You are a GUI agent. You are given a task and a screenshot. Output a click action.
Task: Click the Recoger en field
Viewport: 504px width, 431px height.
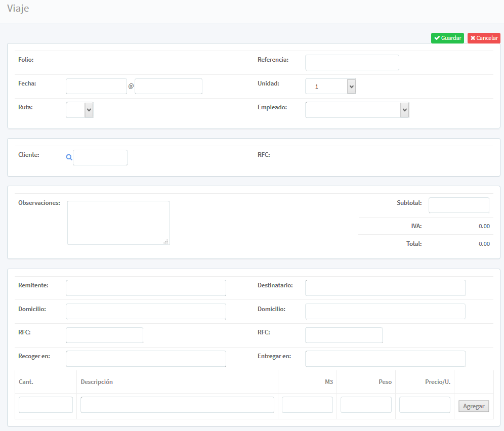146,359
